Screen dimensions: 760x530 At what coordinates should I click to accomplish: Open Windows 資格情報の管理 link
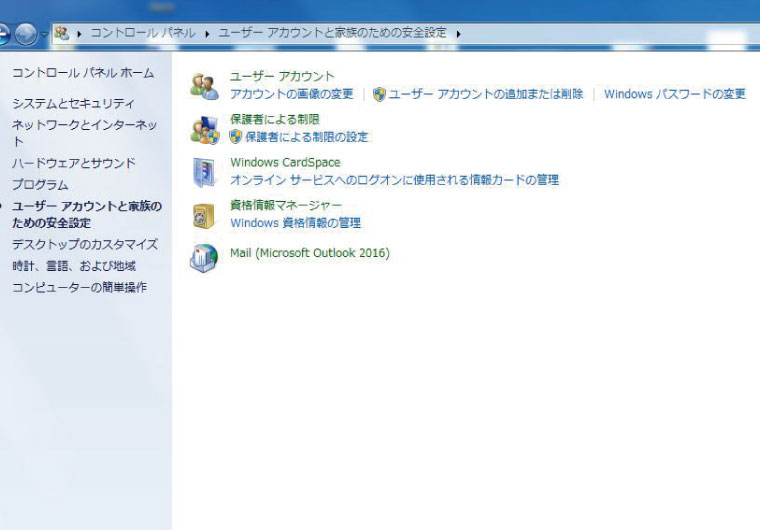[295, 223]
